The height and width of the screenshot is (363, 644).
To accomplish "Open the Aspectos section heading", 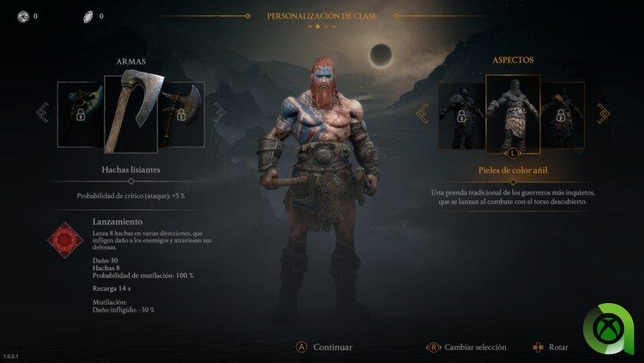I will [x=513, y=60].
